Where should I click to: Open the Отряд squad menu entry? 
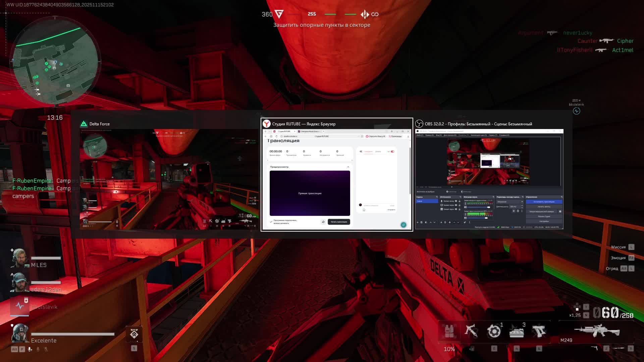612,268
